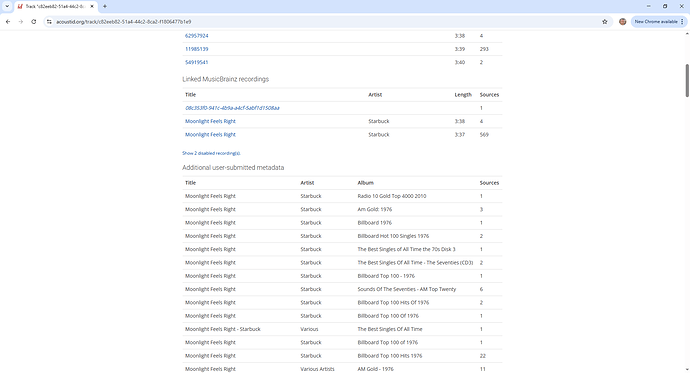The height and width of the screenshot is (373, 690).
Task: Click the New Chrome available button
Action: [656, 22]
